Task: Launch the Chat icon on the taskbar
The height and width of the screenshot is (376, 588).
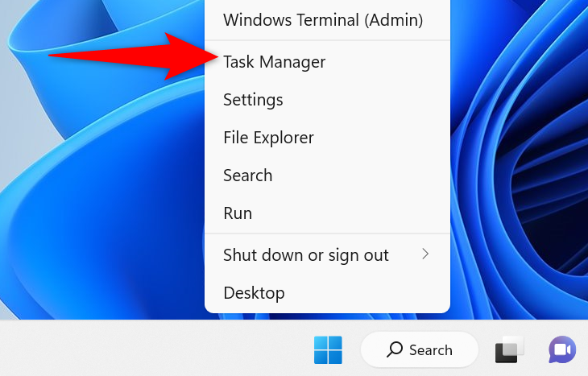Action: coord(562,350)
